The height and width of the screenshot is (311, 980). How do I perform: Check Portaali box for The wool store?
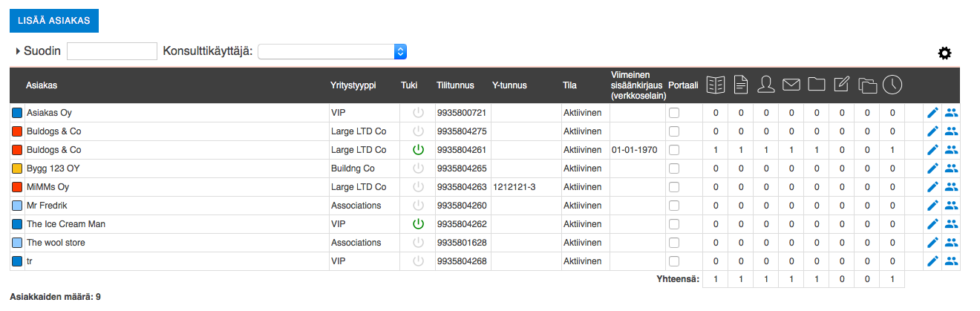click(x=674, y=243)
